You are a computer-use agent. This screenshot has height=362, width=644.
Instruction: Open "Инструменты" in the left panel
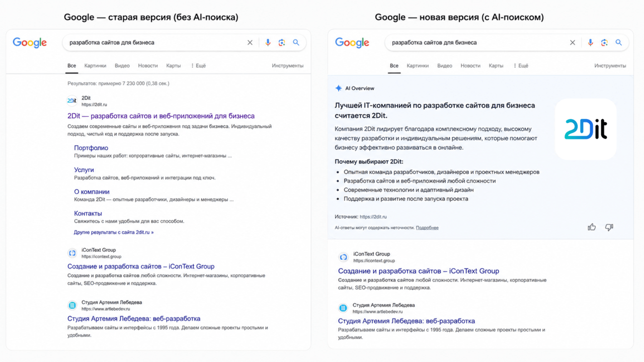288,66
